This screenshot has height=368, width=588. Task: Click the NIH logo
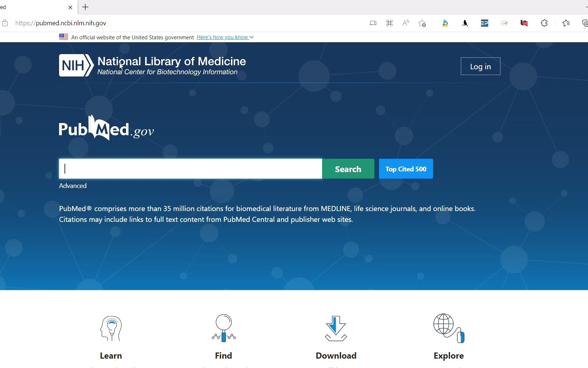coord(76,65)
